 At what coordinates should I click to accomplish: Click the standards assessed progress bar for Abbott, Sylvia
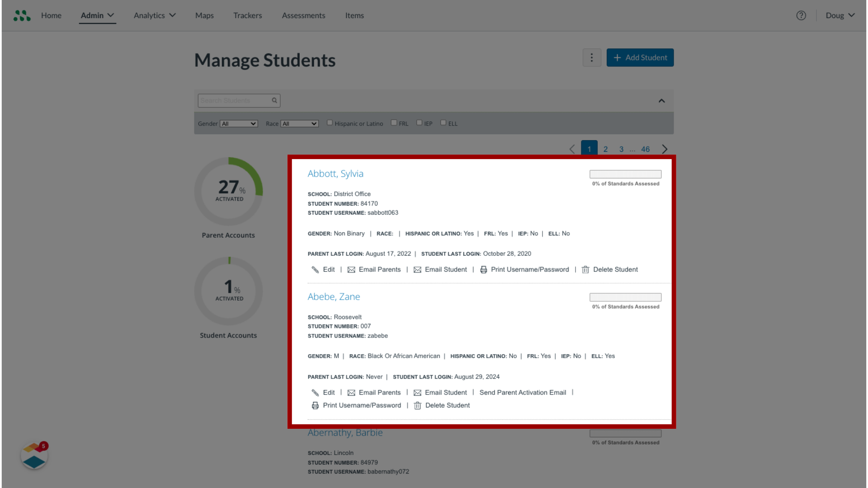tap(626, 174)
